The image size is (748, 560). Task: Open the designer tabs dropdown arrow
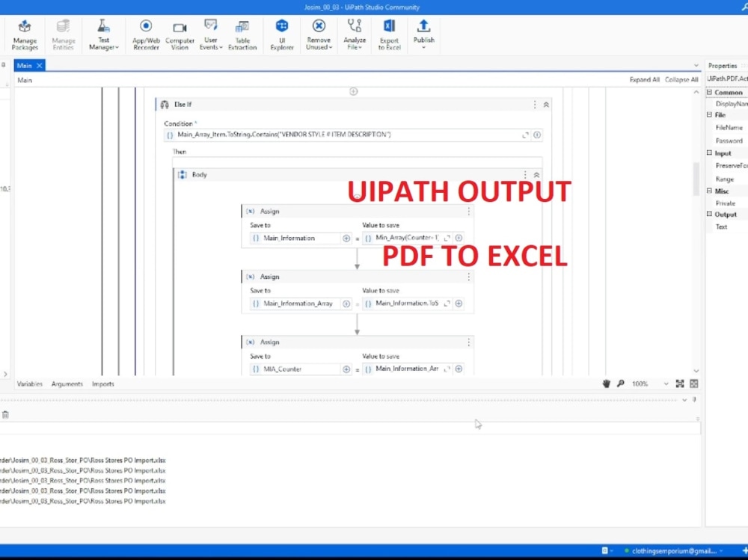click(696, 66)
